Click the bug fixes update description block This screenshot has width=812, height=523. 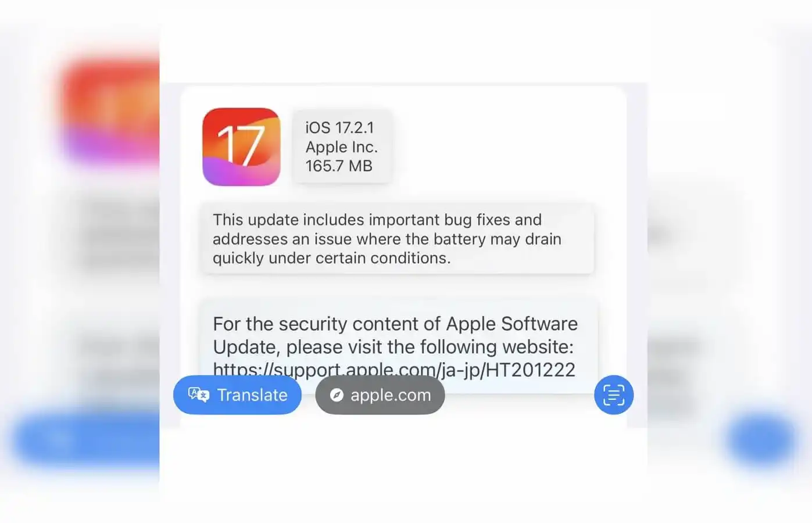pos(398,238)
